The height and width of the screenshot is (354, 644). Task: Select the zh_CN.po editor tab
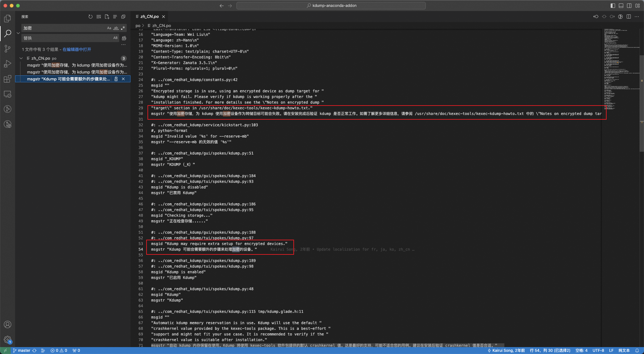(x=149, y=17)
